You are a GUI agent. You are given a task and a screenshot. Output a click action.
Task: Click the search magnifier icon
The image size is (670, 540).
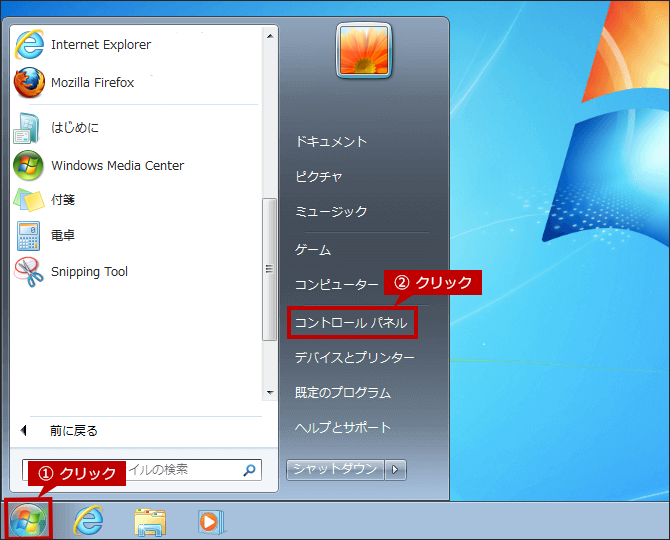(x=250, y=470)
